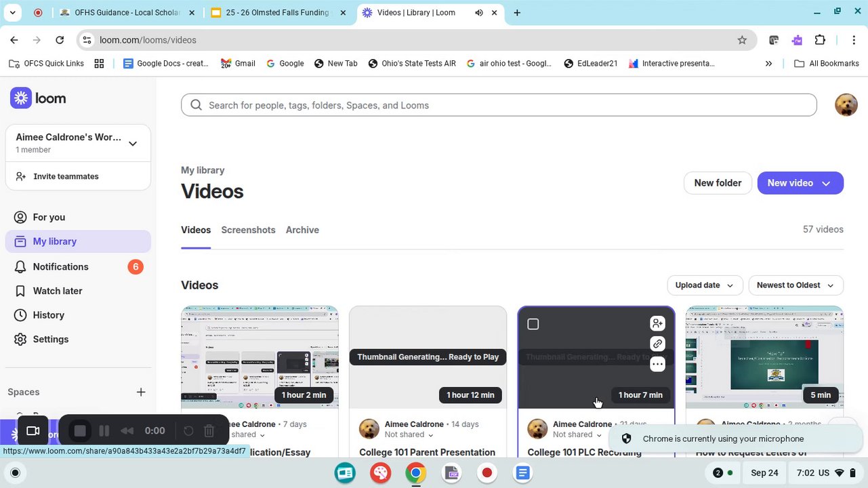Open Google Chrome from the shelf
This screenshot has width=868, height=488.
(415, 473)
